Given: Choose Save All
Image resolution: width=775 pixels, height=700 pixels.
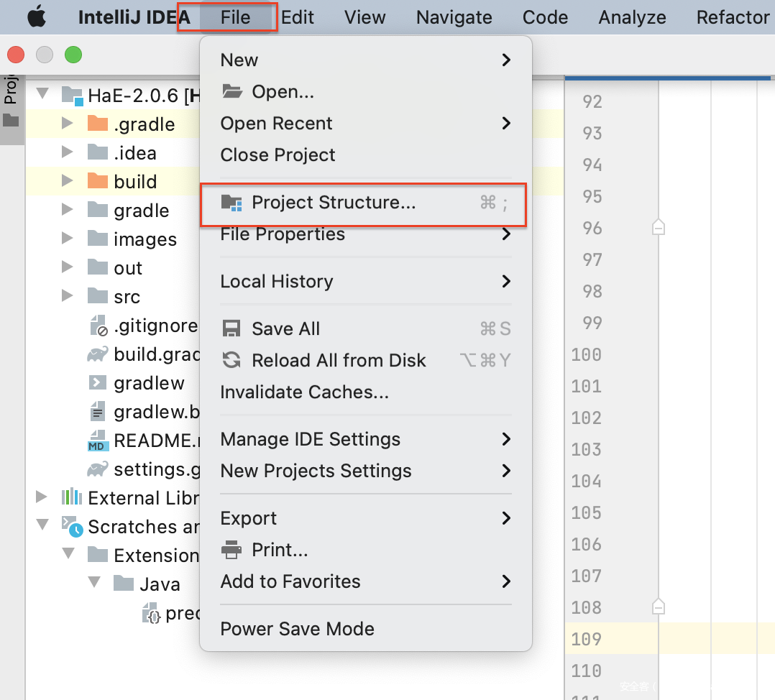Looking at the screenshot, I should 366,328.
